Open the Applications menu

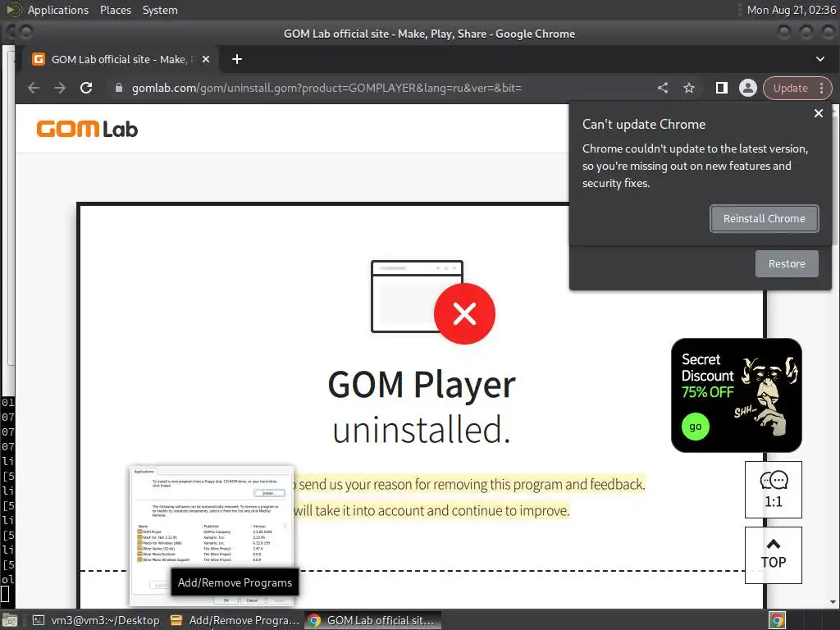pos(58,10)
